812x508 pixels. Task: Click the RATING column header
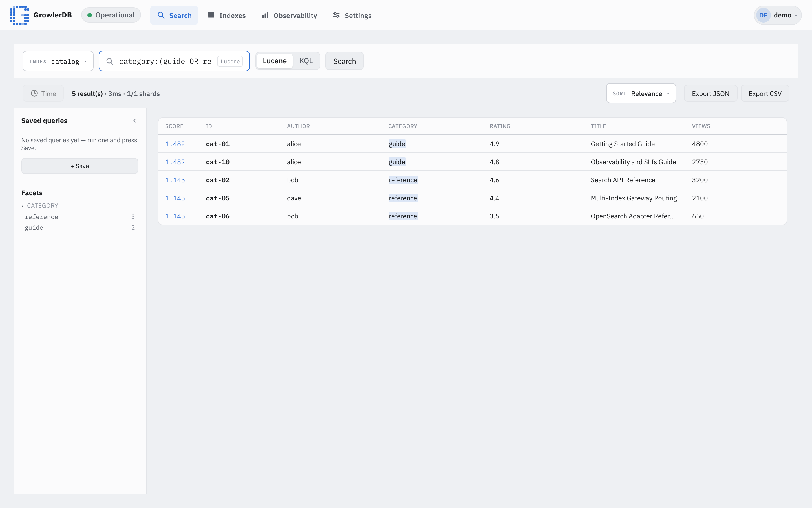[500, 126]
